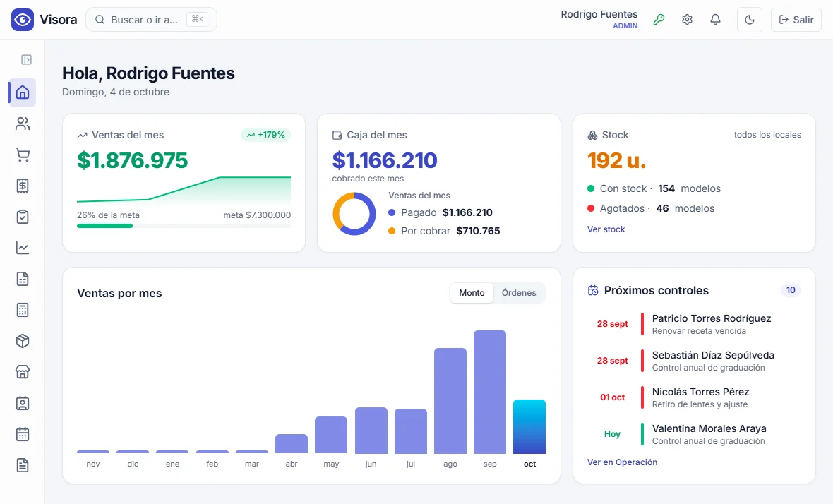
Task: Toggle dark mode with the moon button
Action: point(750,20)
